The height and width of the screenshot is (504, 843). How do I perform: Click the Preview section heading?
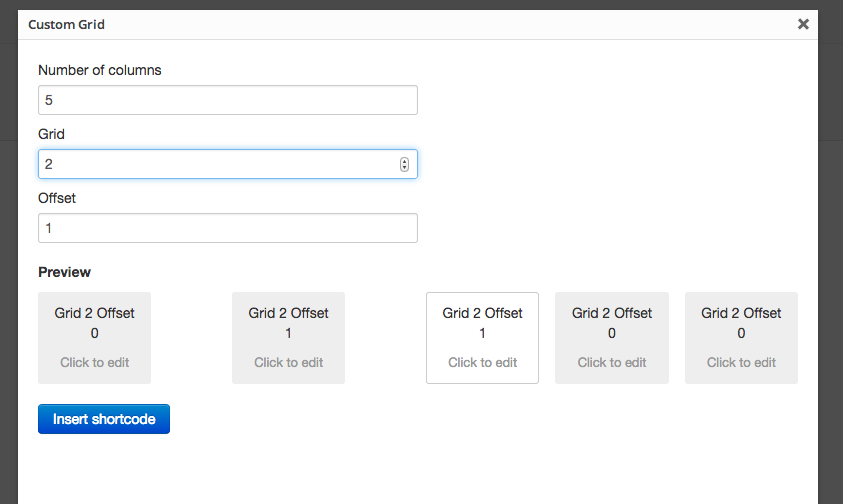click(x=65, y=272)
